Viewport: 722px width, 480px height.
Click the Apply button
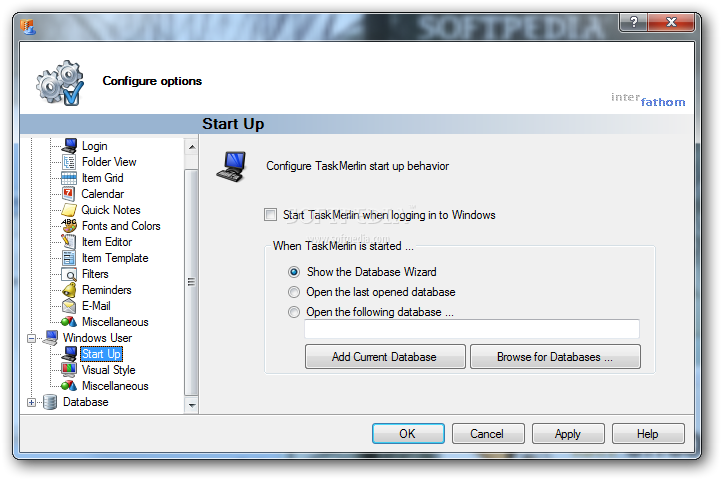[568, 434]
